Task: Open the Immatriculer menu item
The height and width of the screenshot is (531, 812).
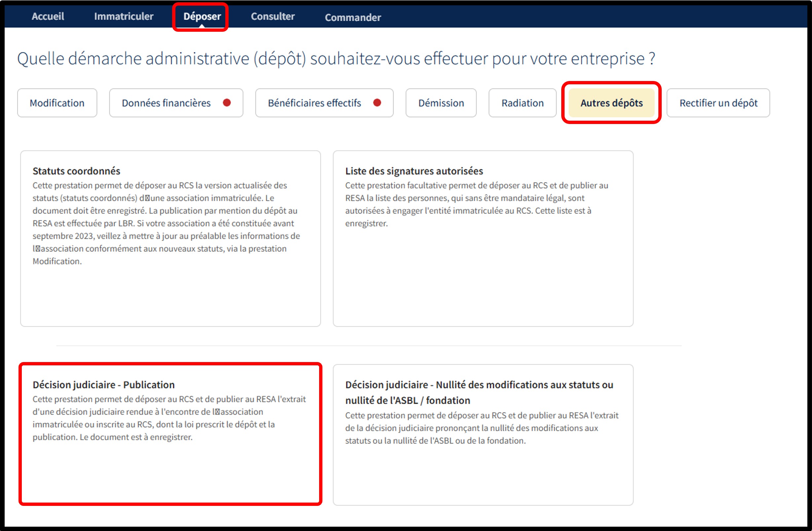Action: [x=124, y=16]
